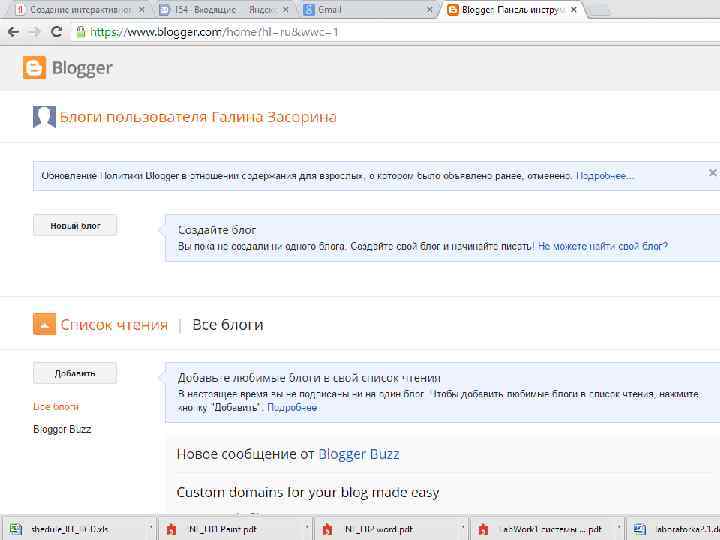Switch to the Yandex inbox tab
720x540 pixels.
[224, 9]
